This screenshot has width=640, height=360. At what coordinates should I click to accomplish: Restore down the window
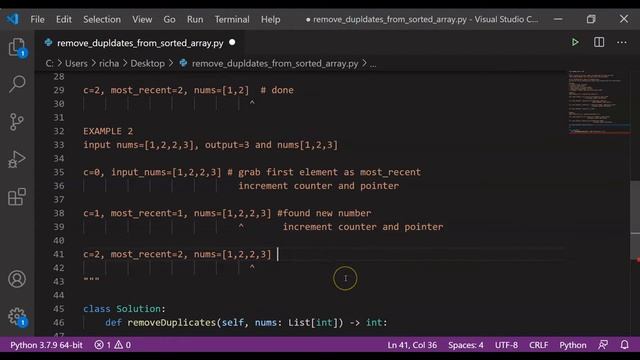591,19
